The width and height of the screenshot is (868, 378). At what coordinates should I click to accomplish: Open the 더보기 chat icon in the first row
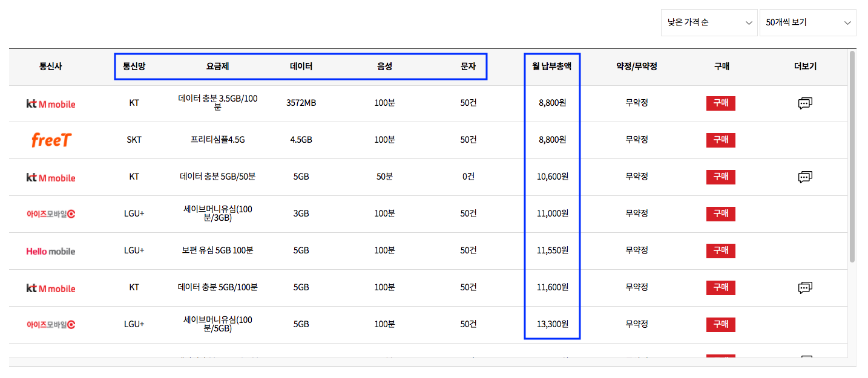click(x=805, y=103)
